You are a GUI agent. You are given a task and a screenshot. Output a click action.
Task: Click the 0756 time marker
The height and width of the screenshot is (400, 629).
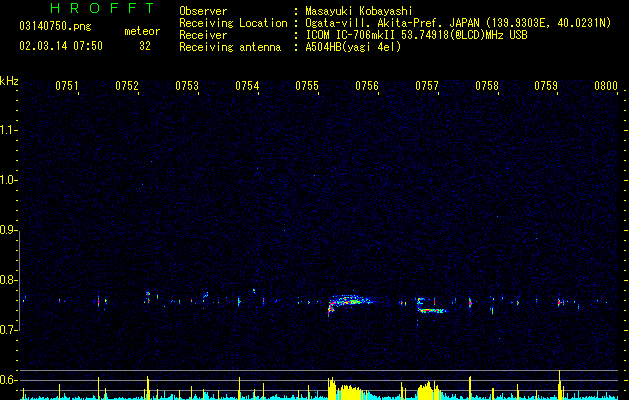(367, 86)
